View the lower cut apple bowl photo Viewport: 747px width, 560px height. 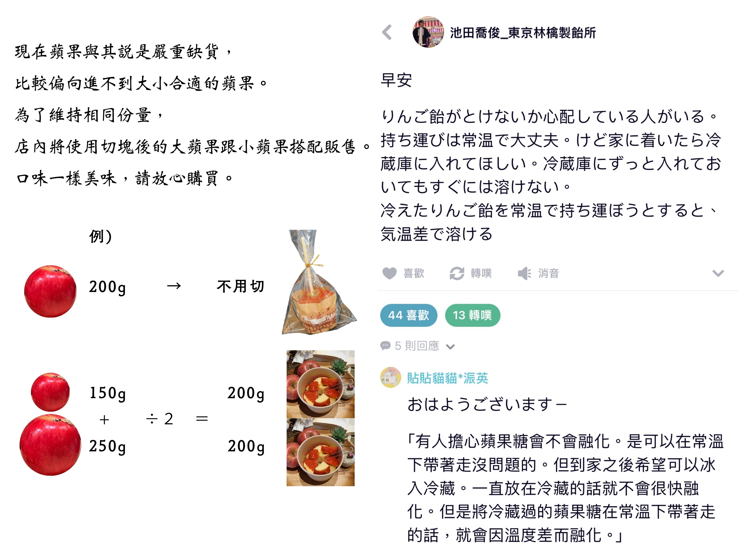(320, 452)
